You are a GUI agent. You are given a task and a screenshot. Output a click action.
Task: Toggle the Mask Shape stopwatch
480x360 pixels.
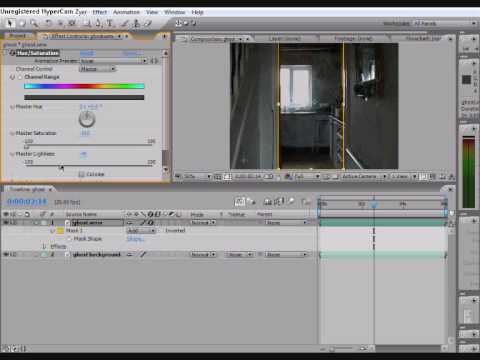tap(69, 238)
